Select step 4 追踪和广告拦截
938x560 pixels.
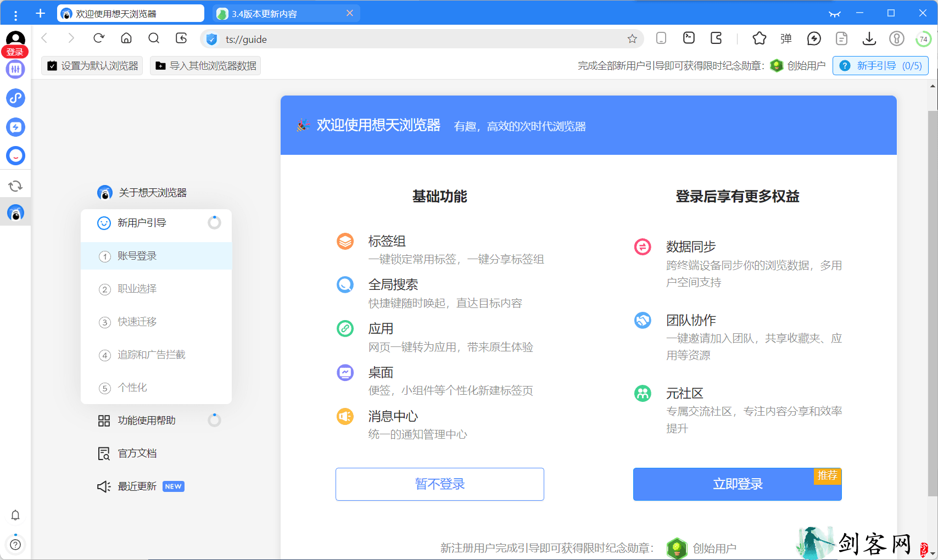click(157, 355)
